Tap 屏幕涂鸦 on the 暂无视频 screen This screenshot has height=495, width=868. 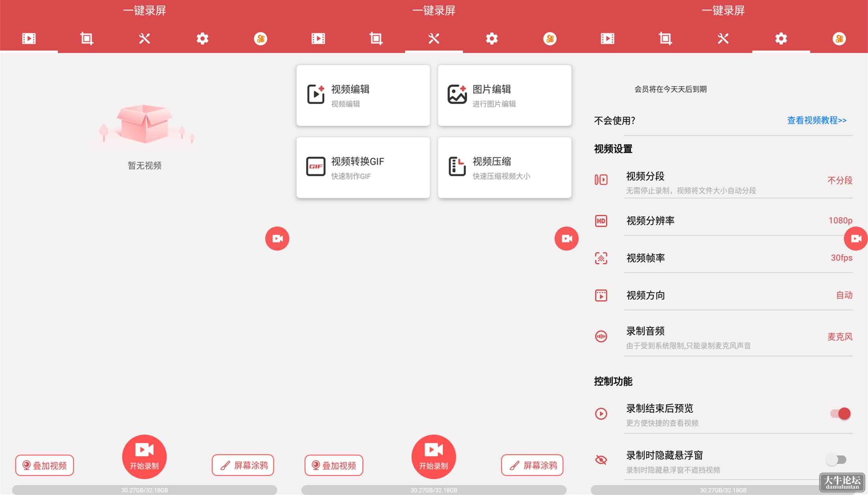(243, 465)
